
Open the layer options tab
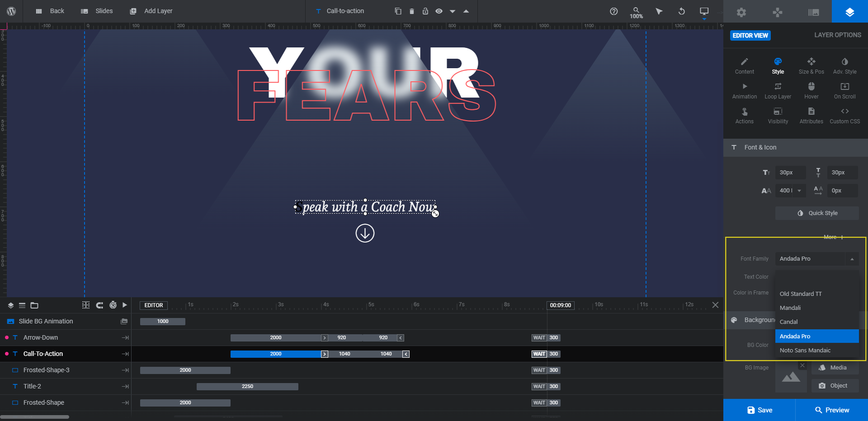(850, 12)
